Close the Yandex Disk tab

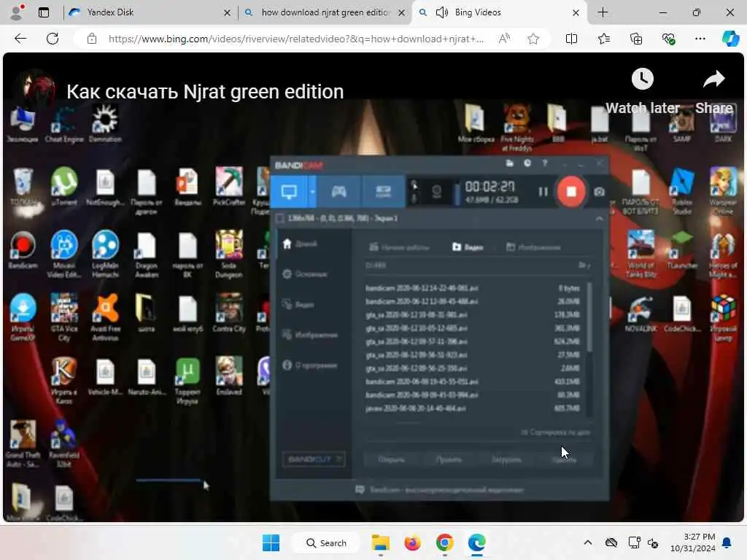click(228, 13)
